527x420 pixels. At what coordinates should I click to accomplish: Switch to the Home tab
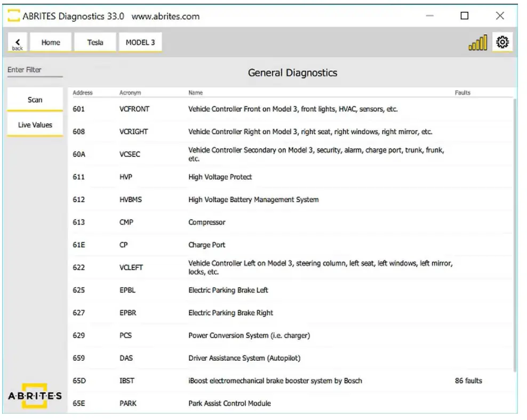click(51, 42)
